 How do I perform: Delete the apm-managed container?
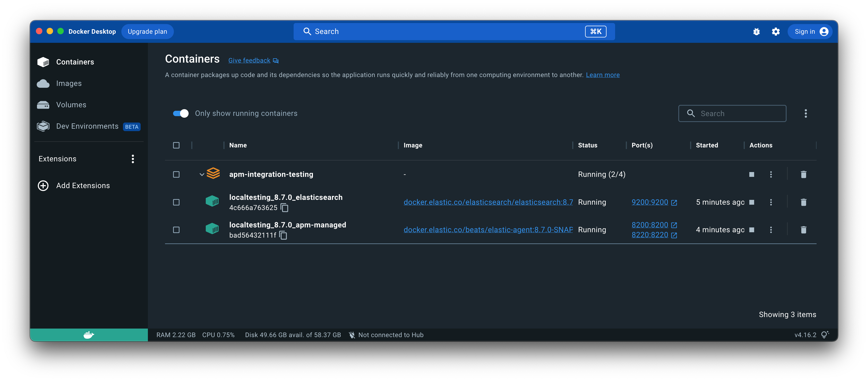[803, 230]
